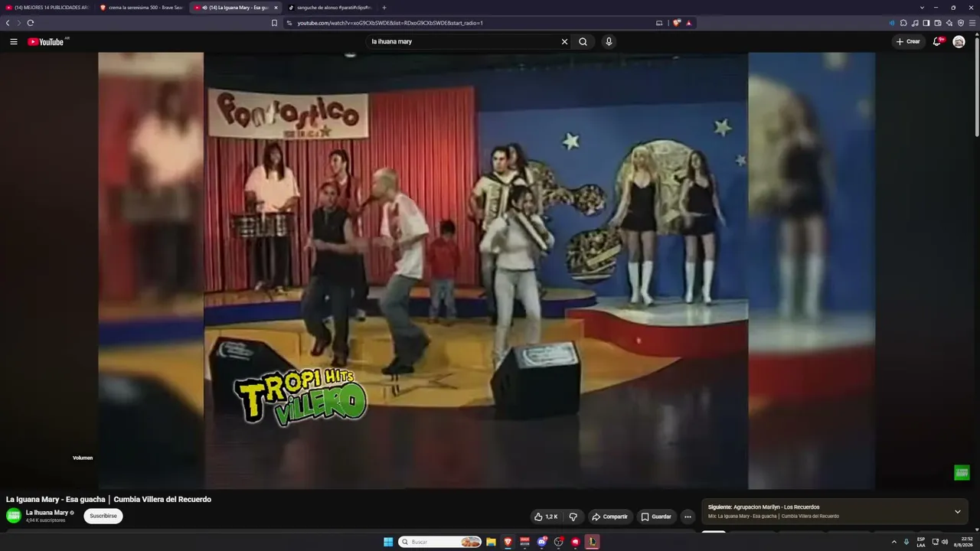
Task: Open browser extensions puzzle icon
Action: coord(903,23)
